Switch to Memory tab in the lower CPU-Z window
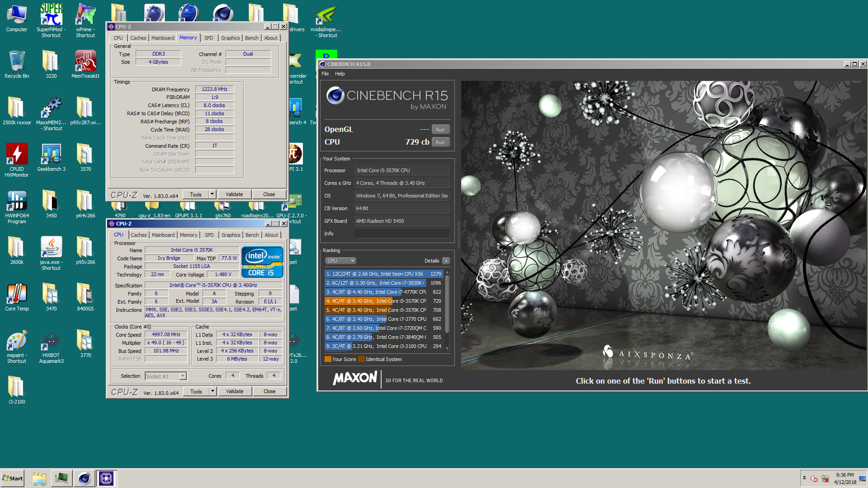This screenshot has height=488, width=868. [188, 235]
